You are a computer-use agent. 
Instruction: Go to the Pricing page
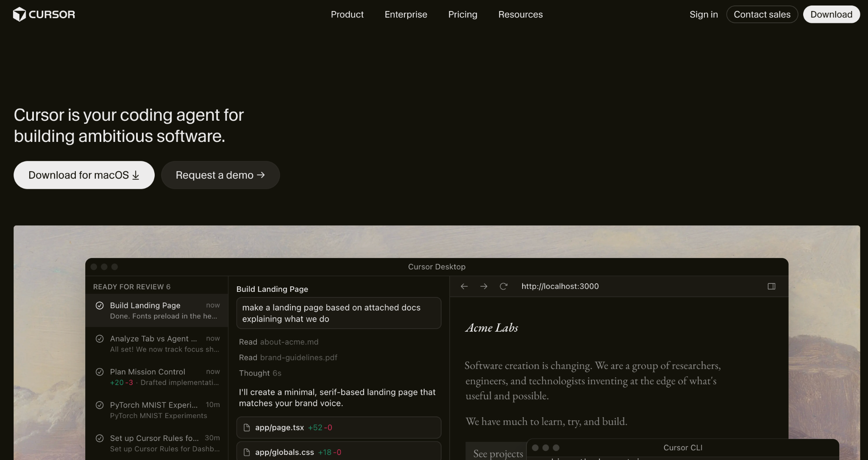point(462,14)
